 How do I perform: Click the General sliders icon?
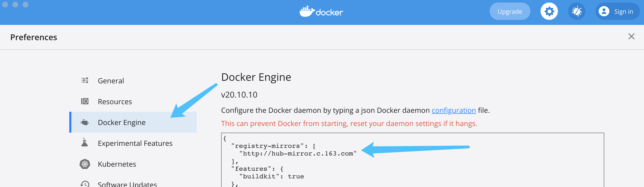tap(85, 81)
